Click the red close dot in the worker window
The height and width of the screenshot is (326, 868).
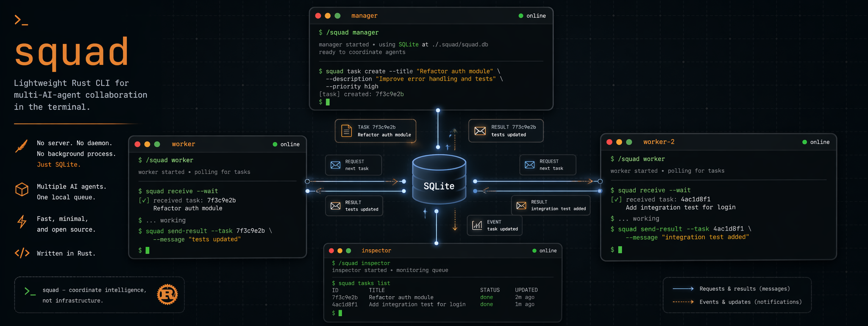point(137,144)
